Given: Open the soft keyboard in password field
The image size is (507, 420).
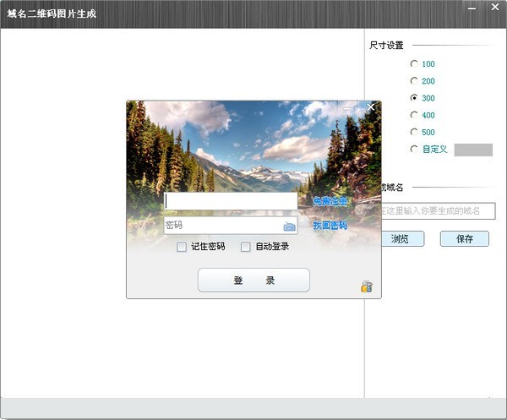Looking at the screenshot, I should (x=290, y=226).
